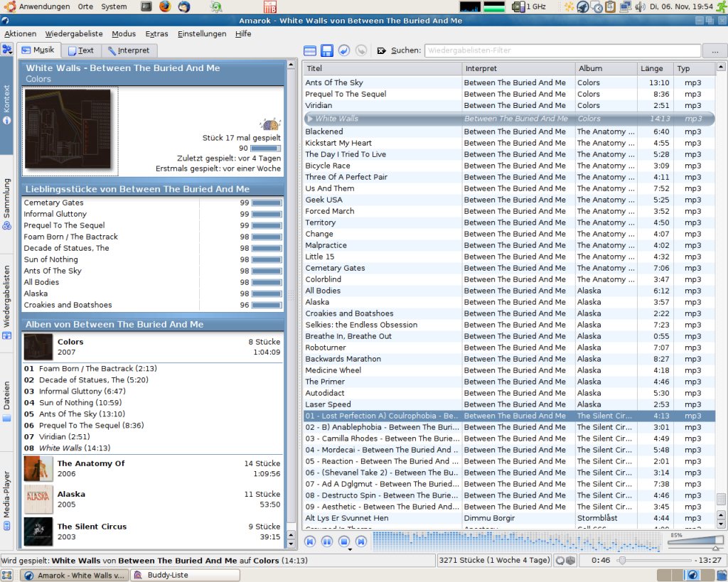728x582 pixels.
Task: Skip to previous track
Action: [x=310, y=541]
